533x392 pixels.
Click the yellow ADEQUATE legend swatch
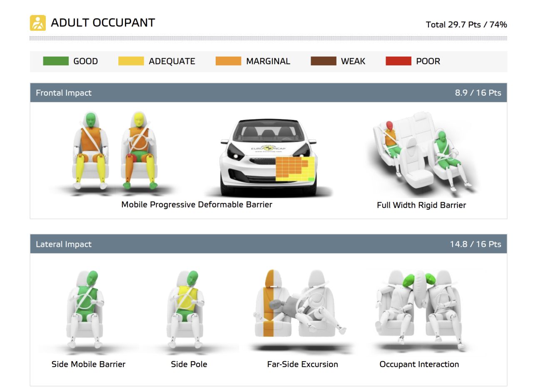coord(131,61)
